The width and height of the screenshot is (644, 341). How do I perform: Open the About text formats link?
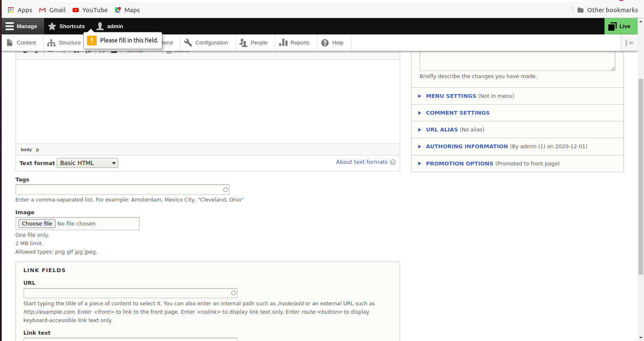pyautogui.click(x=362, y=162)
